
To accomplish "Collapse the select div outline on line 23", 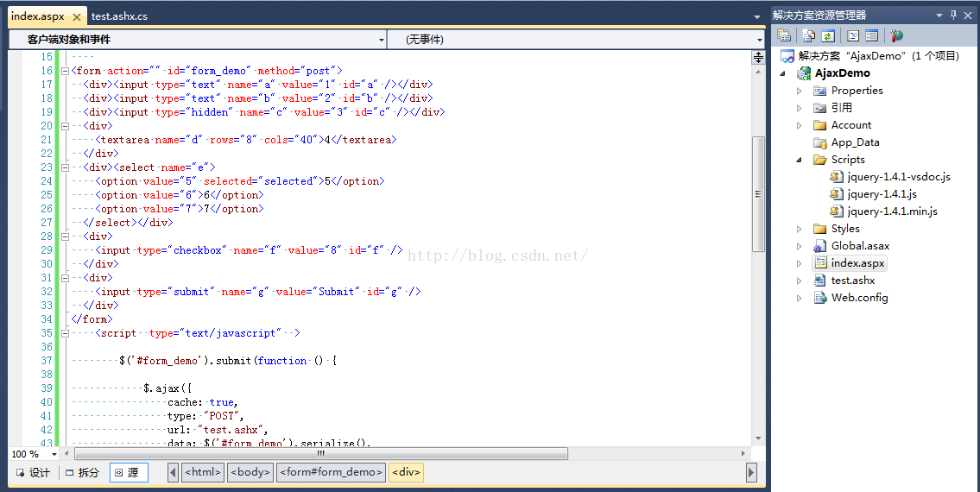I will pos(65,167).
